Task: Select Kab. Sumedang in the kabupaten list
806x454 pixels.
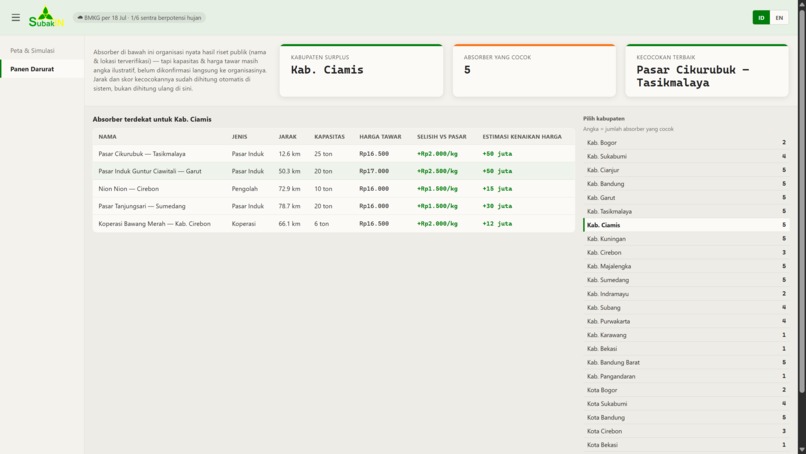Action: [x=686, y=280]
